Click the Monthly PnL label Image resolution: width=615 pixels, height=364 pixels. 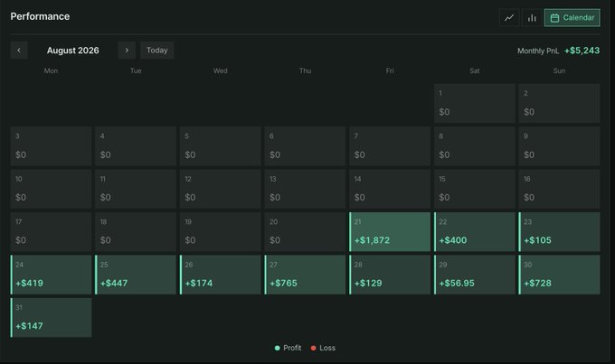538,51
